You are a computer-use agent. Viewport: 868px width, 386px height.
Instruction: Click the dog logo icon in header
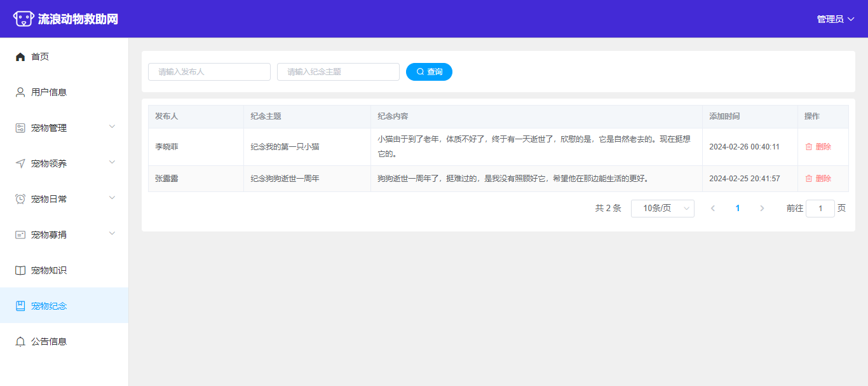pos(24,19)
